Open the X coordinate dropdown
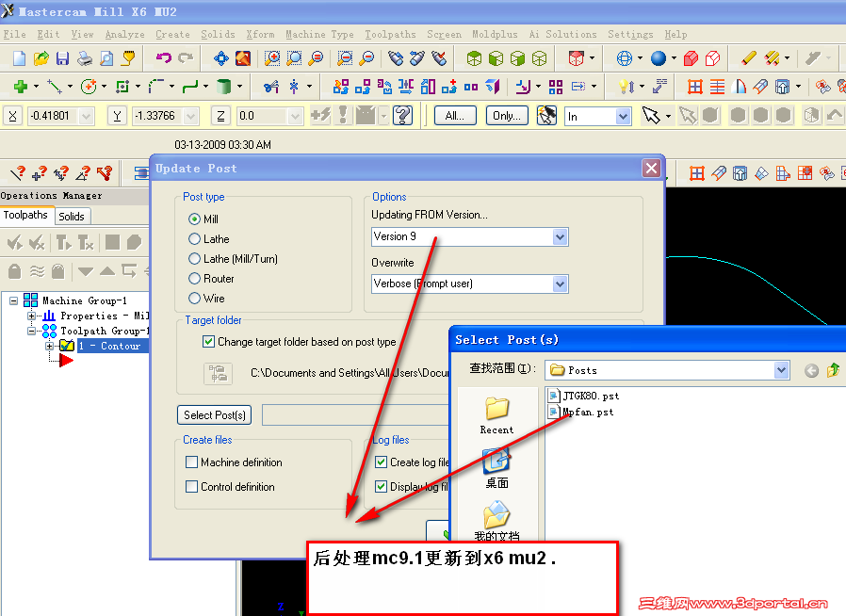846x616 pixels. pos(86,116)
